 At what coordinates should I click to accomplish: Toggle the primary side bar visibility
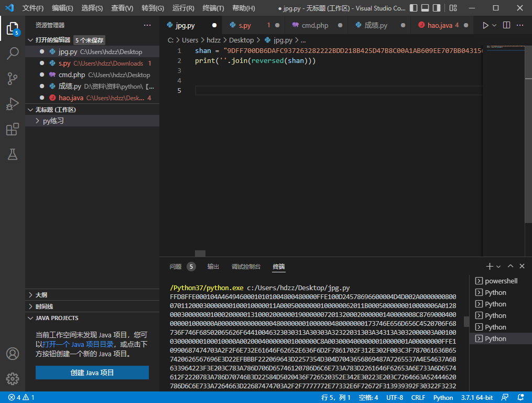[414, 8]
